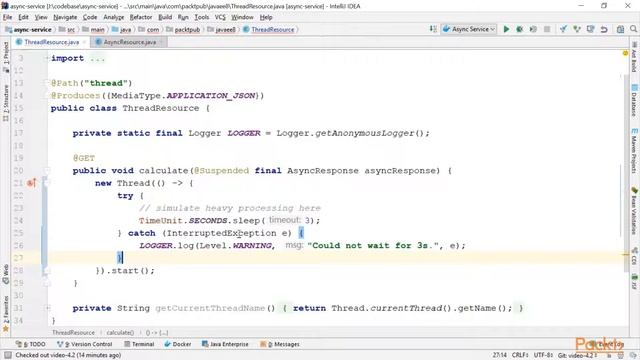
Task: Close the AsyncResource.java tab
Action: click(x=162, y=42)
